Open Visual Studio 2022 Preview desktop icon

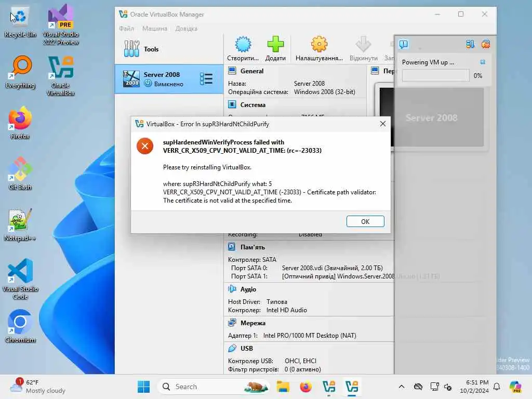[x=60, y=24]
